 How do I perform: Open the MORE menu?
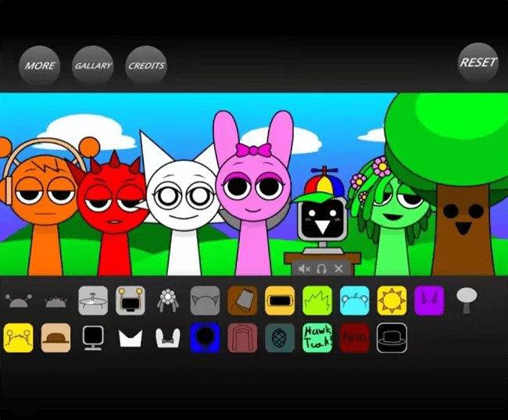click(x=40, y=66)
